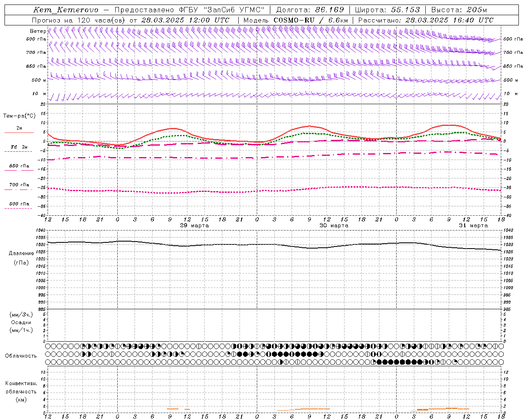Click the provider text ФГБУ "ЗапСиб УГМС"
Viewport: 525px width, 420px height.
(x=222, y=10)
